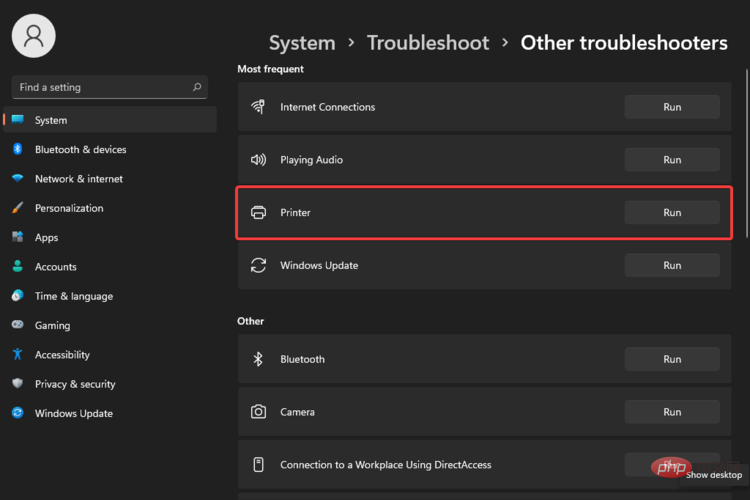
Task: Run the Windows Update troubleshooter
Action: pyautogui.click(x=672, y=266)
